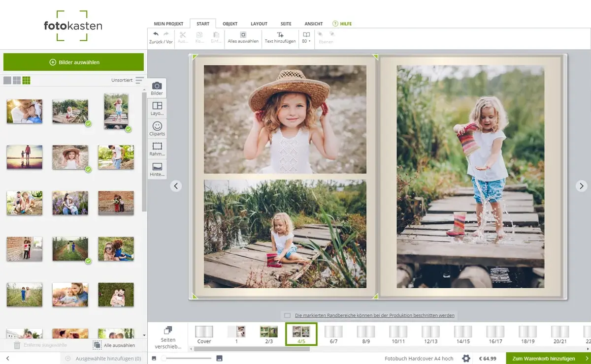Undo with the Zurück arrow
This screenshot has width=591, height=364.
pyautogui.click(x=156, y=34)
